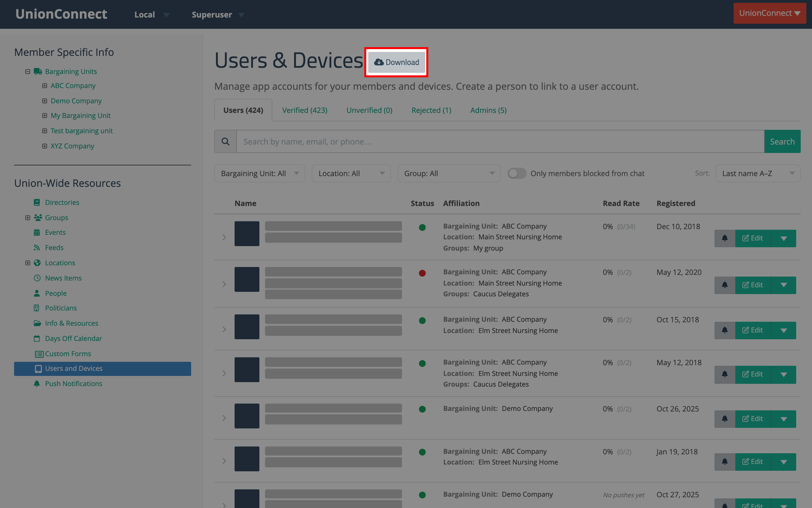Open the Push Notifications link
Image resolution: width=812 pixels, height=508 pixels.
[74, 384]
